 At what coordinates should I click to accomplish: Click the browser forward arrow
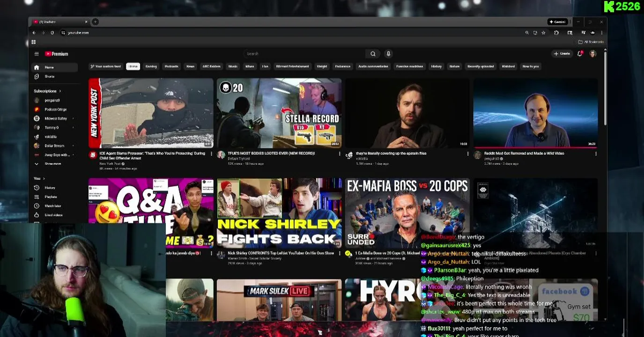43,33
